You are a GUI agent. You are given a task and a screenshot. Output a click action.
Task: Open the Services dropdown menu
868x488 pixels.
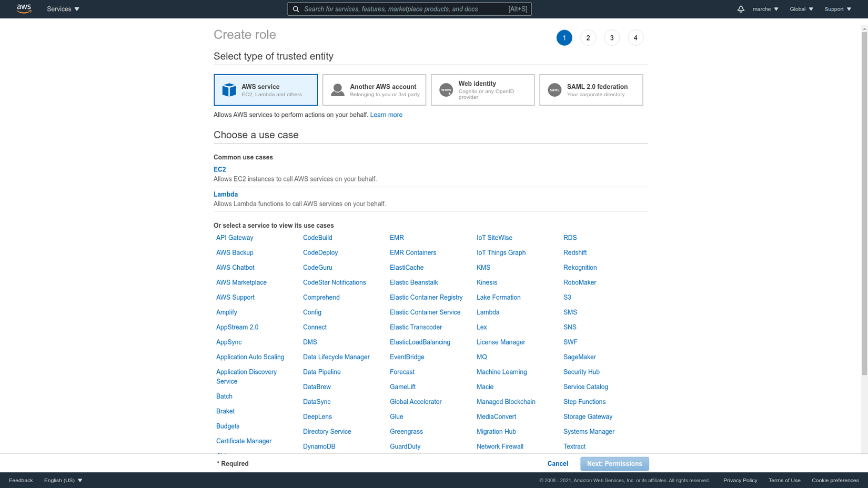pyautogui.click(x=63, y=9)
